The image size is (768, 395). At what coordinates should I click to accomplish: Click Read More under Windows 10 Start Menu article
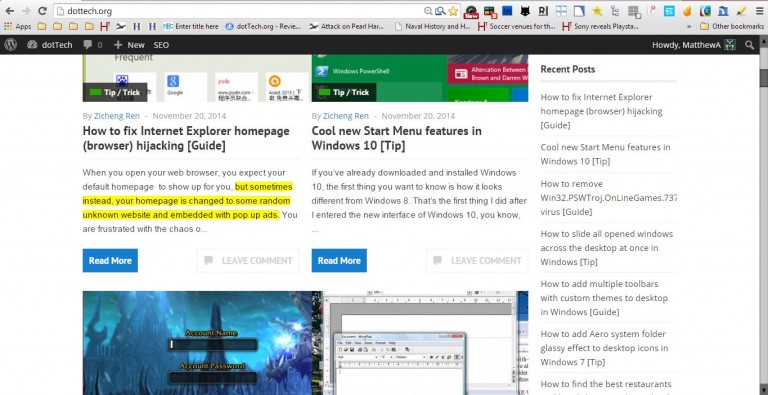tap(339, 260)
